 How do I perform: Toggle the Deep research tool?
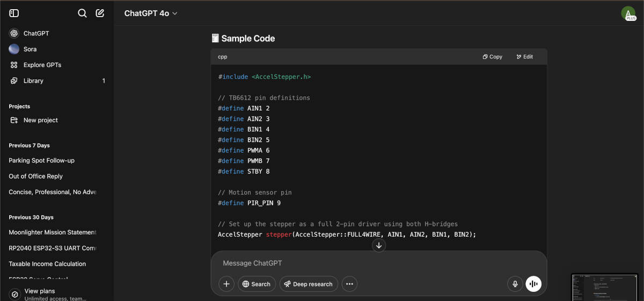click(x=309, y=284)
